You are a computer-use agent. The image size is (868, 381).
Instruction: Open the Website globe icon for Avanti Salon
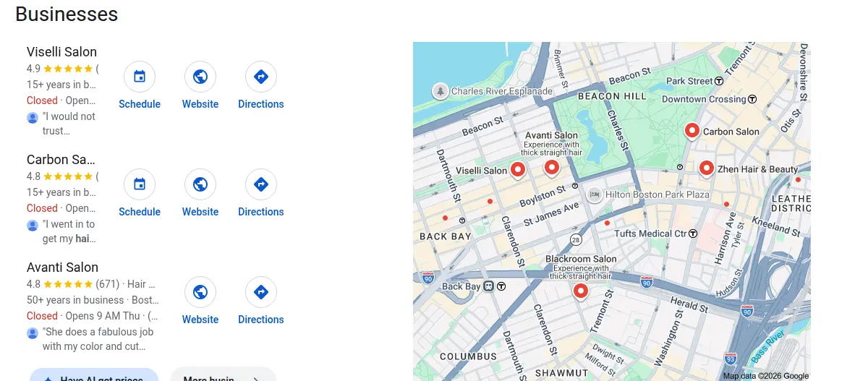pos(200,292)
